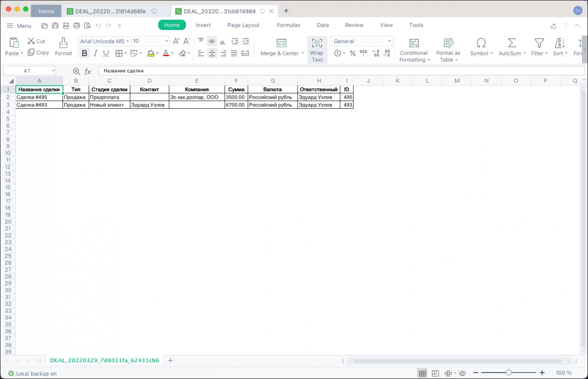Viewport: 588px width, 379px height.
Task: Click the Save floppy disk icon
Action: tap(55, 26)
